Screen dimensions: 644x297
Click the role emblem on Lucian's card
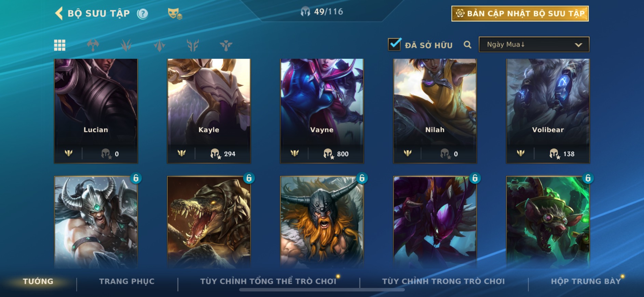pyautogui.click(x=69, y=153)
